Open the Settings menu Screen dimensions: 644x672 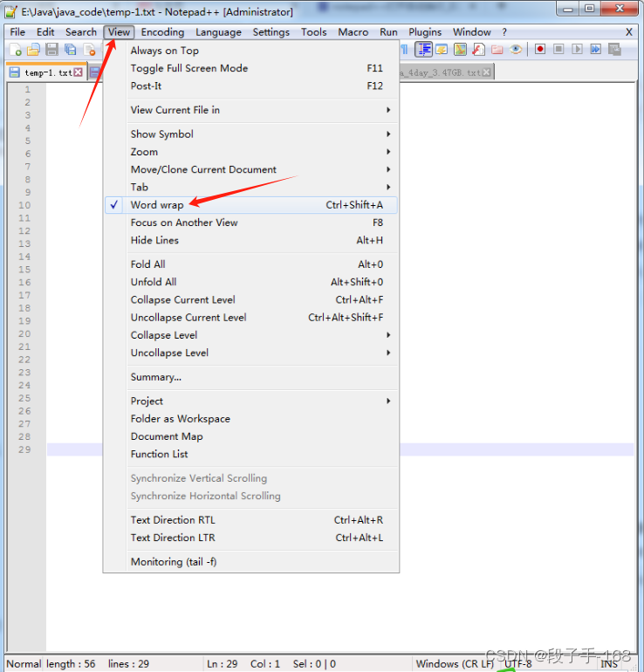pos(271,32)
